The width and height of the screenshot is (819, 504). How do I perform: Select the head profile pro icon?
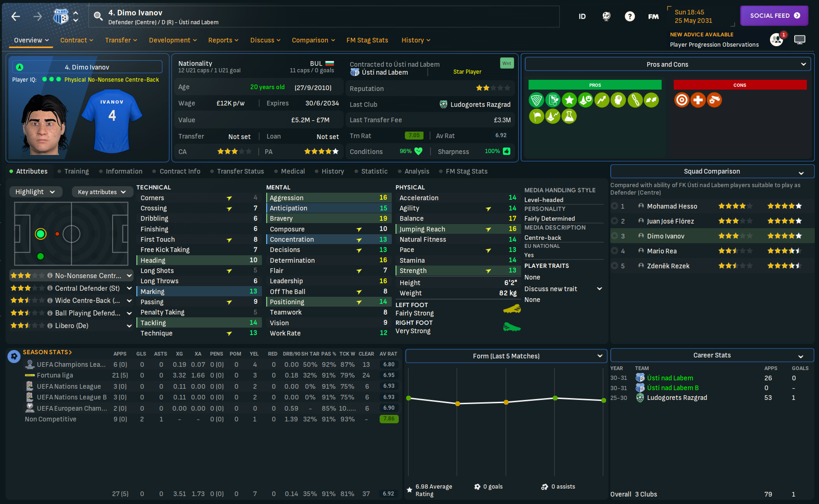pos(618,100)
